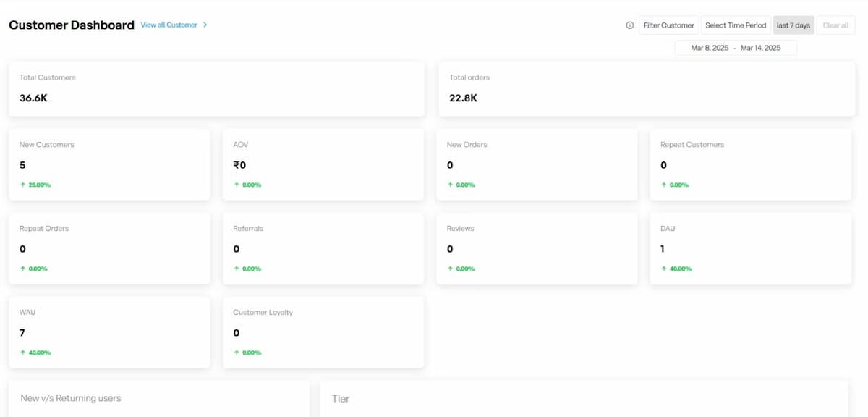This screenshot has width=868, height=417.
Task: Click the Clear all button
Action: tap(835, 25)
